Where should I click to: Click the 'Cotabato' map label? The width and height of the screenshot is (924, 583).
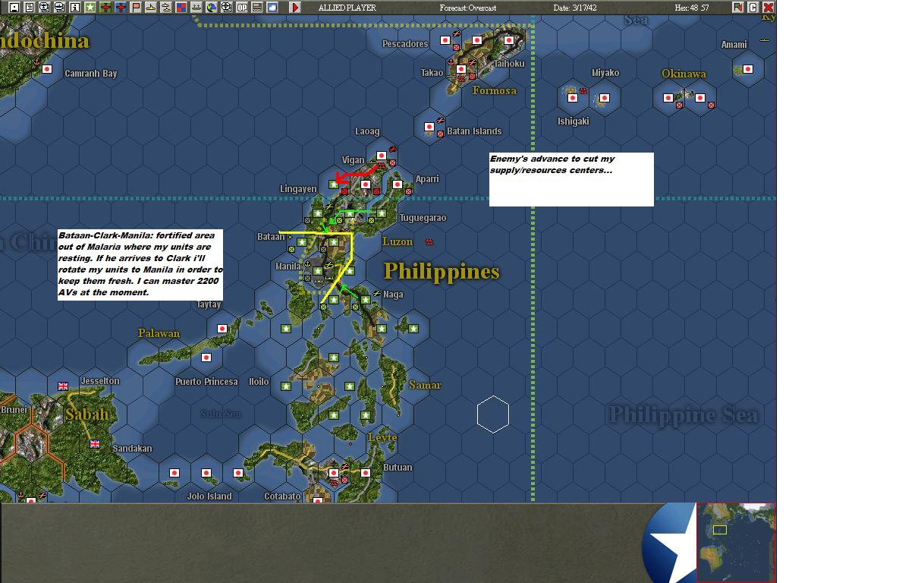[x=282, y=496]
